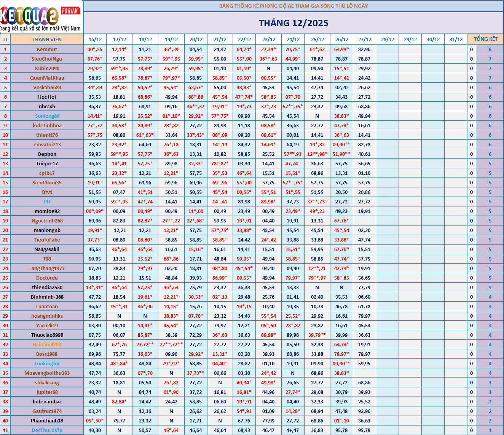The image size is (504, 435).
Task: Click the 31/12 date column header
Action: pos(456,39)
